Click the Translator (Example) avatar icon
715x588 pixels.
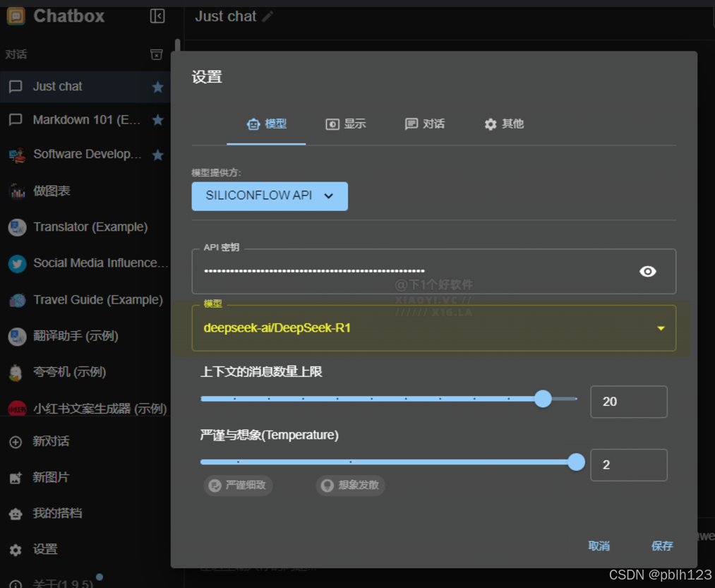coord(18,227)
